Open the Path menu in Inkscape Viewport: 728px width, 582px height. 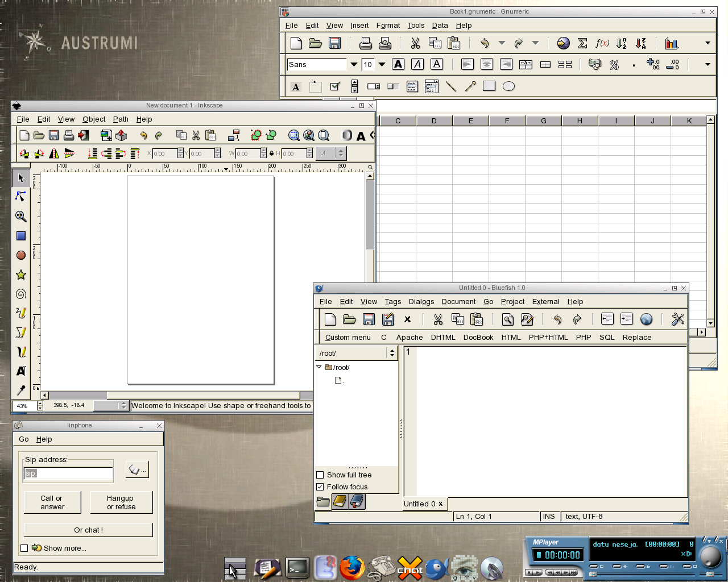pyautogui.click(x=121, y=119)
